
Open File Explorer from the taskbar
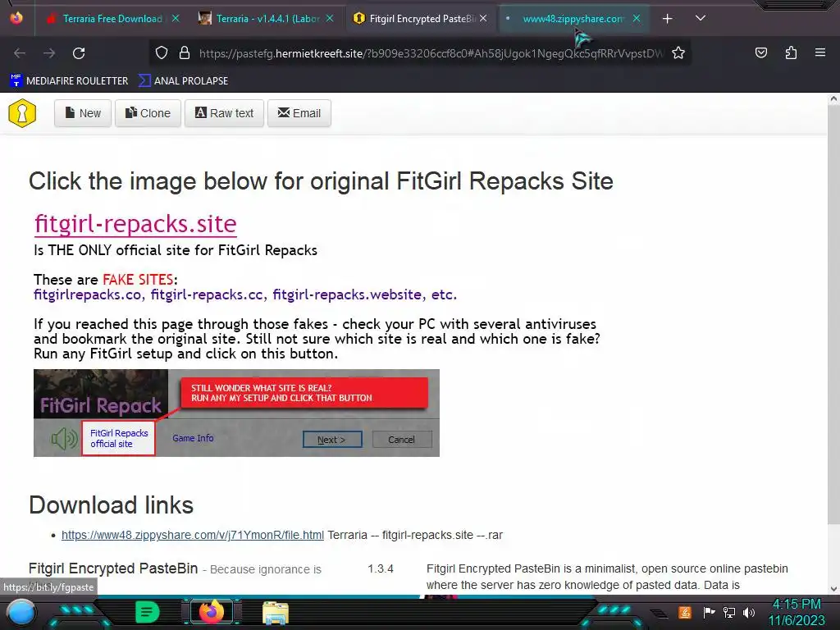(x=276, y=612)
